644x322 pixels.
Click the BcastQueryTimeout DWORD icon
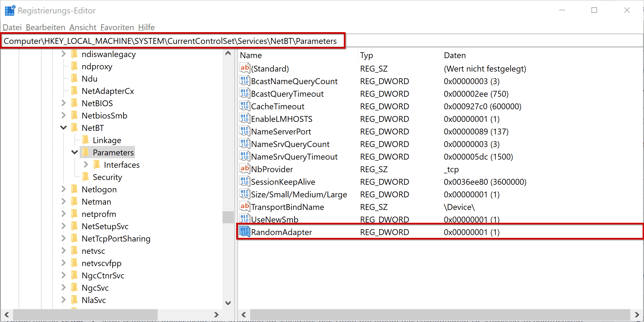tap(245, 93)
